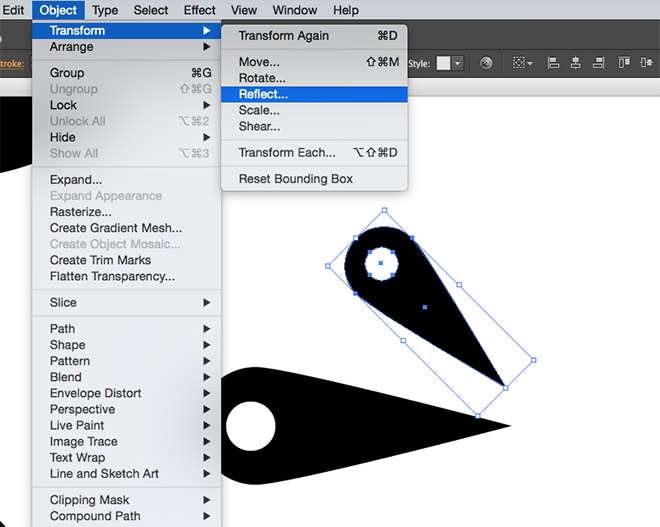Click the Align To selection icon
This screenshot has height=527, width=660.
point(522,63)
